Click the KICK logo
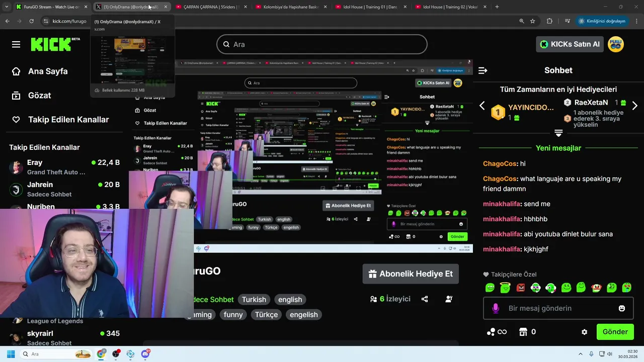 pyautogui.click(x=55, y=44)
